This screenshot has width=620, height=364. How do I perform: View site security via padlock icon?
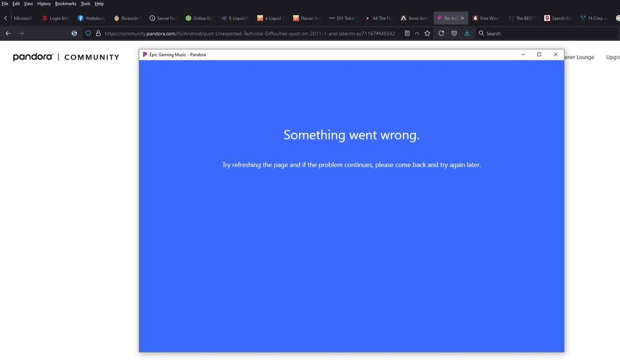[x=98, y=33]
